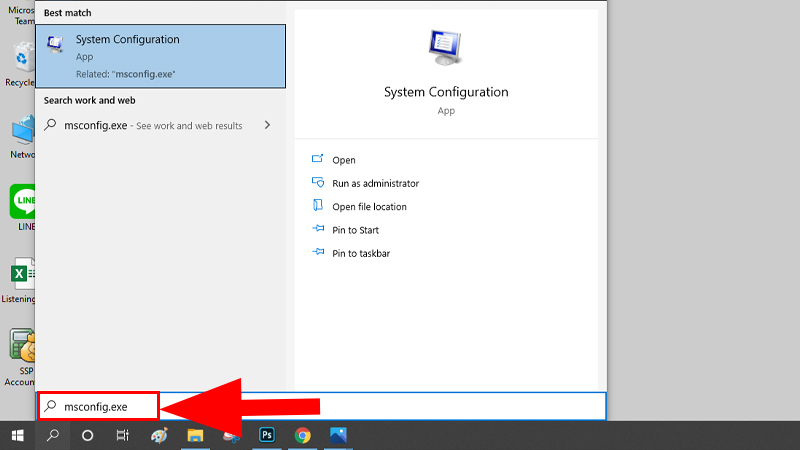
Task: Expand msconfig.exe web results chevron
Action: (x=267, y=125)
